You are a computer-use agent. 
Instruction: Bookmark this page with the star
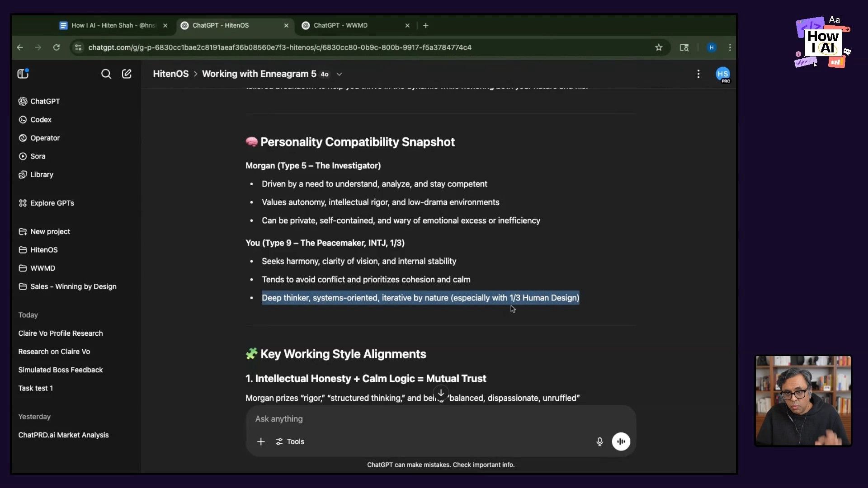click(659, 47)
